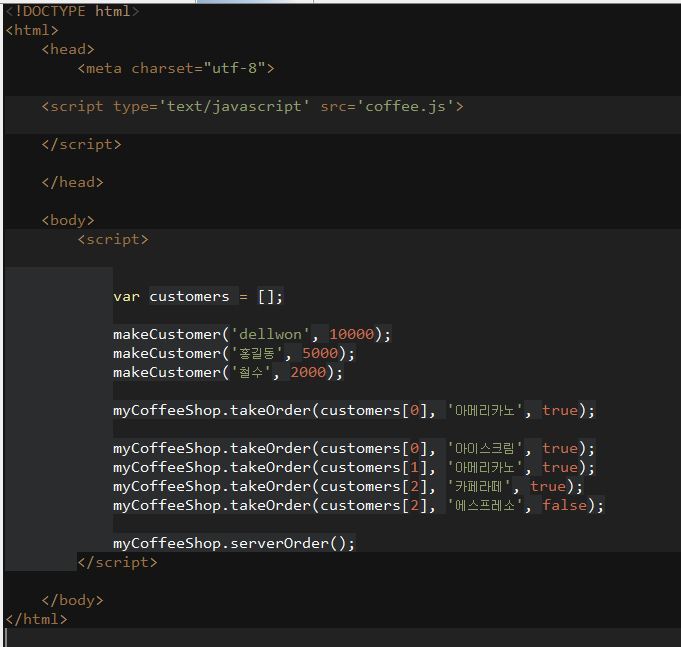This screenshot has width=681, height=647.
Task: Click the myCoffeeShop.serverOrder(); line
Action: tap(234, 544)
